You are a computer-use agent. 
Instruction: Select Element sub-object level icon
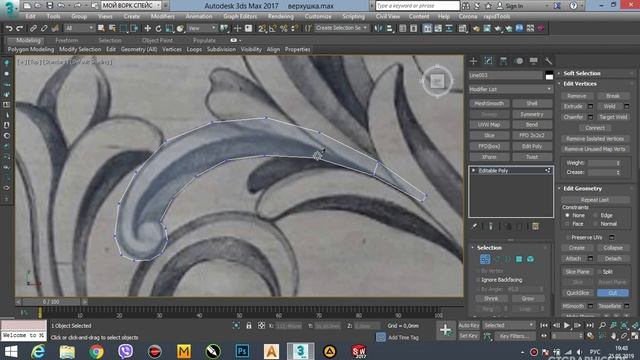(x=530, y=259)
